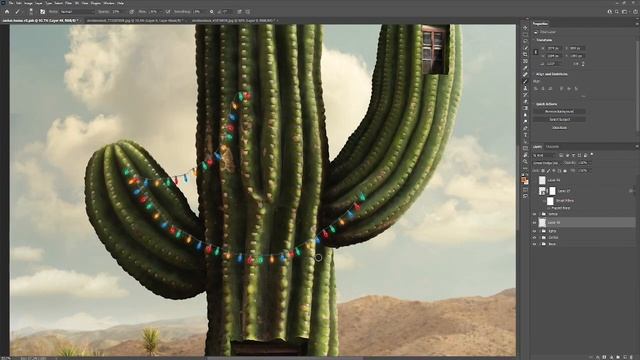Screen dimensions: 640x360
Task: Click the Remove Background button
Action: tap(559, 111)
